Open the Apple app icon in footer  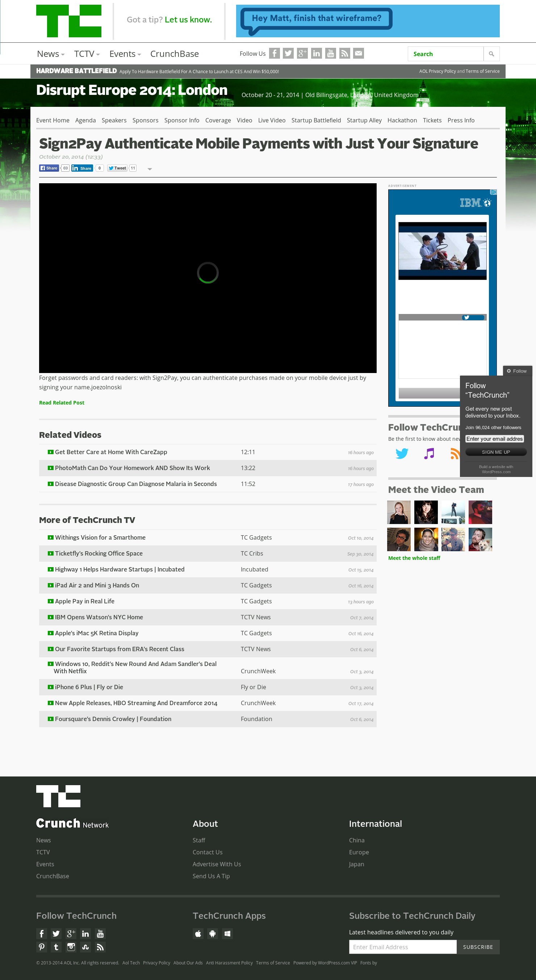tap(198, 934)
